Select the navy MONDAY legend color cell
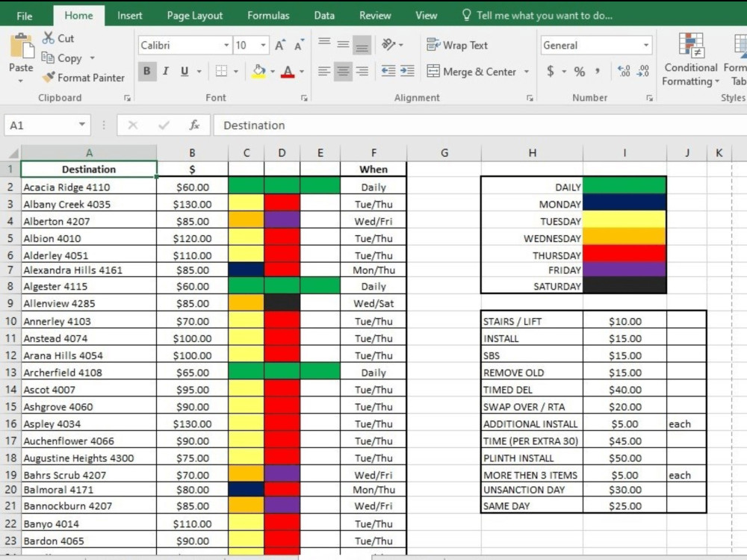Image resolution: width=747 pixels, height=560 pixels. (624, 202)
